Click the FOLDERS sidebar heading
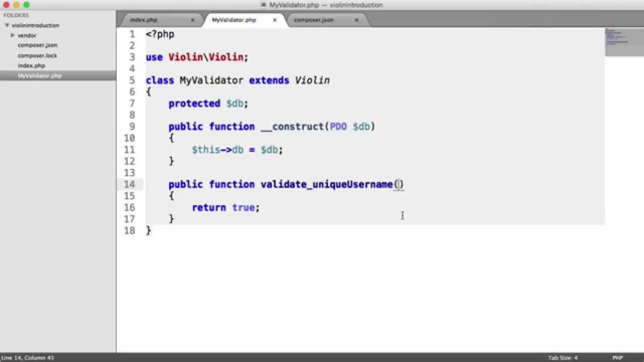The width and height of the screenshot is (644, 362). (x=16, y=15)
